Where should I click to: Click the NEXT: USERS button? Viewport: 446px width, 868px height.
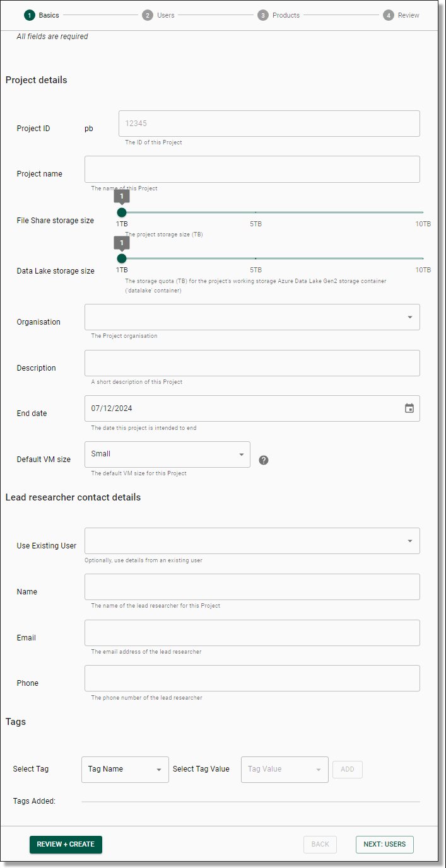[x=384, y=844]
